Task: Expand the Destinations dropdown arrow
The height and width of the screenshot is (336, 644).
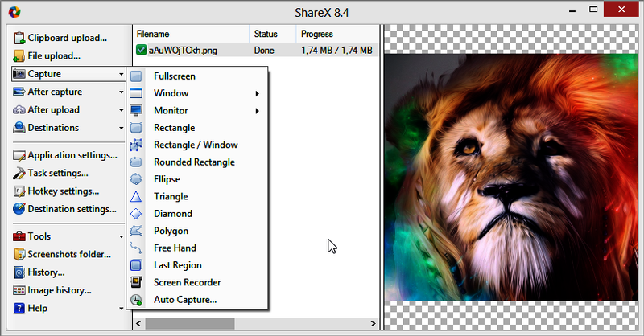Action: (x=122, y=129)
